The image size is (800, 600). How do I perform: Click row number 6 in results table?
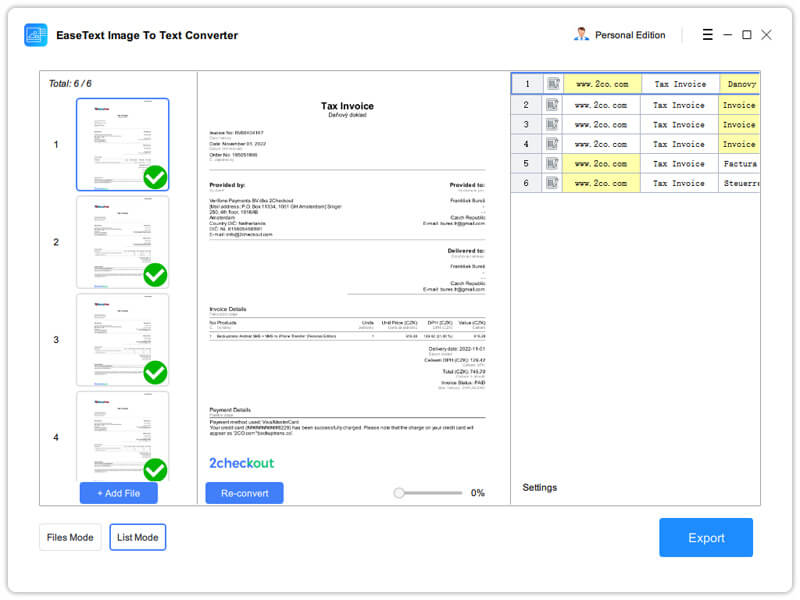(526, 183)
